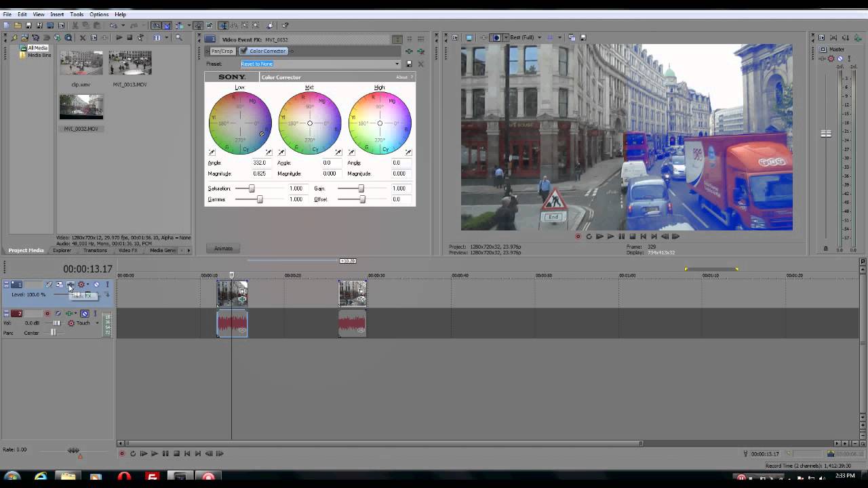Click the Mid color wheel center point
This screenshot has height=488, width=868.
pyautogui.click(x=310, y=123)
